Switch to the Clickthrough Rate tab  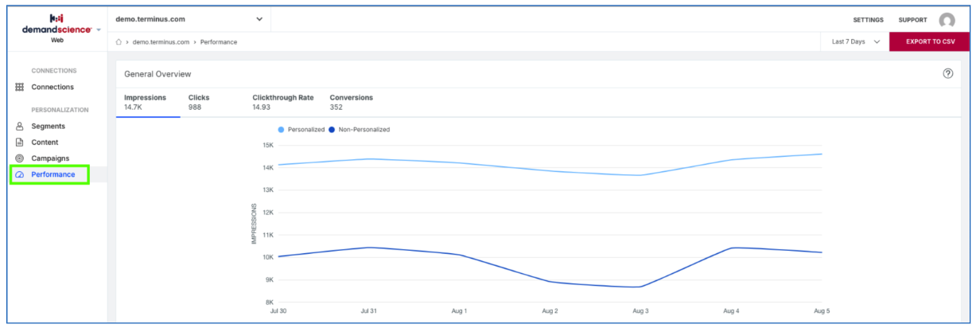(283, 102)
